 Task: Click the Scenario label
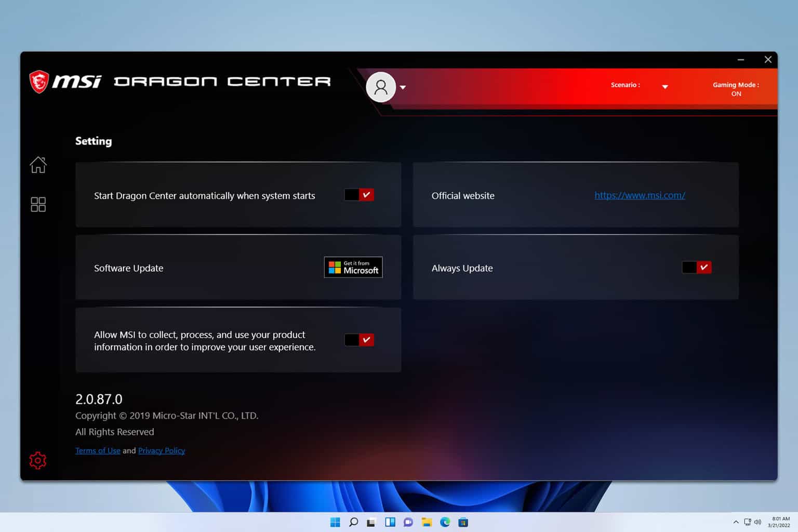point(625,85)
